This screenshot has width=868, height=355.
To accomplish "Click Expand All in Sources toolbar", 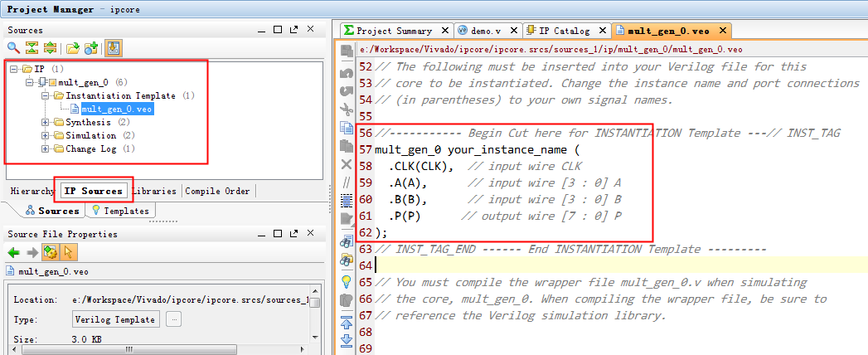I will coord(50,48).
